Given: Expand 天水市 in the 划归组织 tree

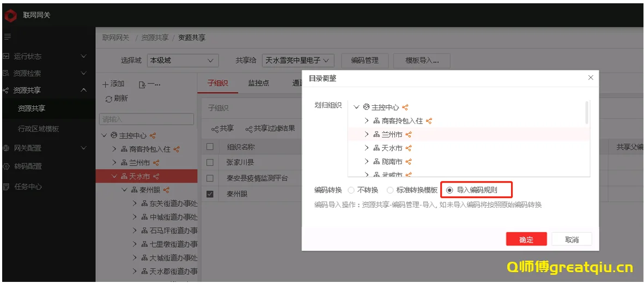Looking at the screenshot, I should [x=367, y=148].
